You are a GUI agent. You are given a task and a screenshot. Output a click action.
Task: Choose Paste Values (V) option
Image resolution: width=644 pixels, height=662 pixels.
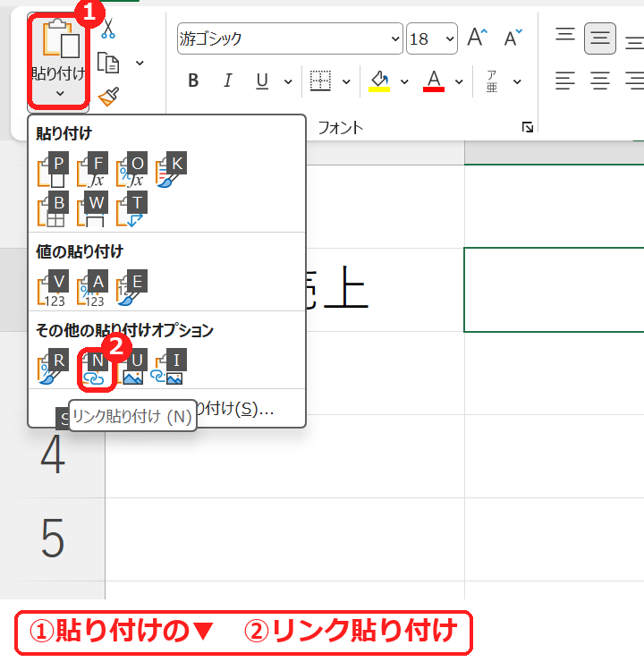(x=53, y=288)
